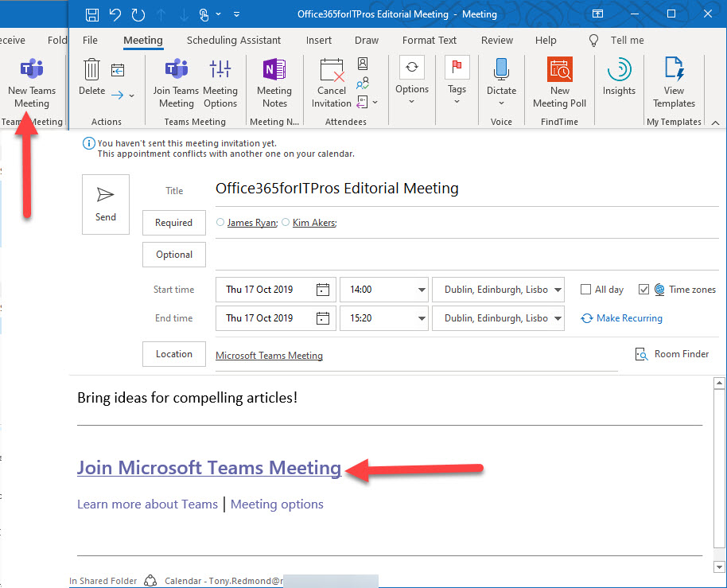
Task: Open the Options group dropdown
Action: click(412, 80)
